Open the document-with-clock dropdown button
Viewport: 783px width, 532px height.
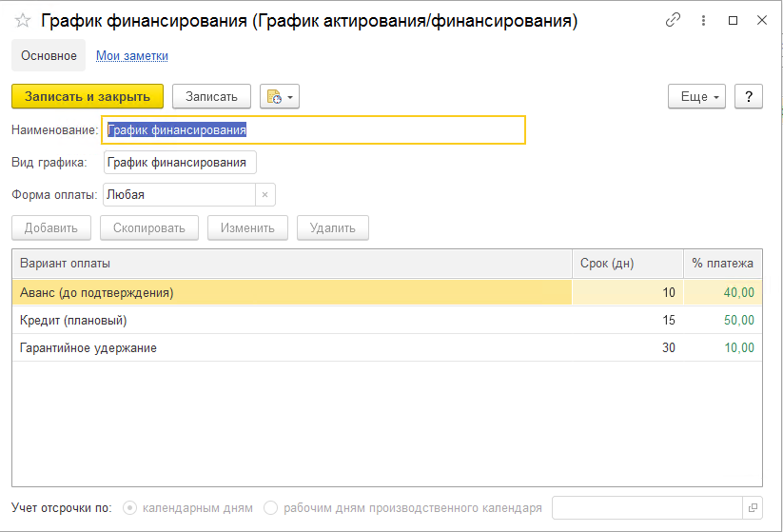[280, 96]
